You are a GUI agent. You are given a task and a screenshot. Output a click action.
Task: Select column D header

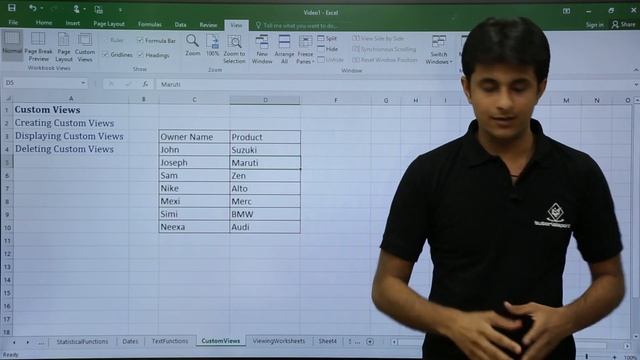pos(265,100)
